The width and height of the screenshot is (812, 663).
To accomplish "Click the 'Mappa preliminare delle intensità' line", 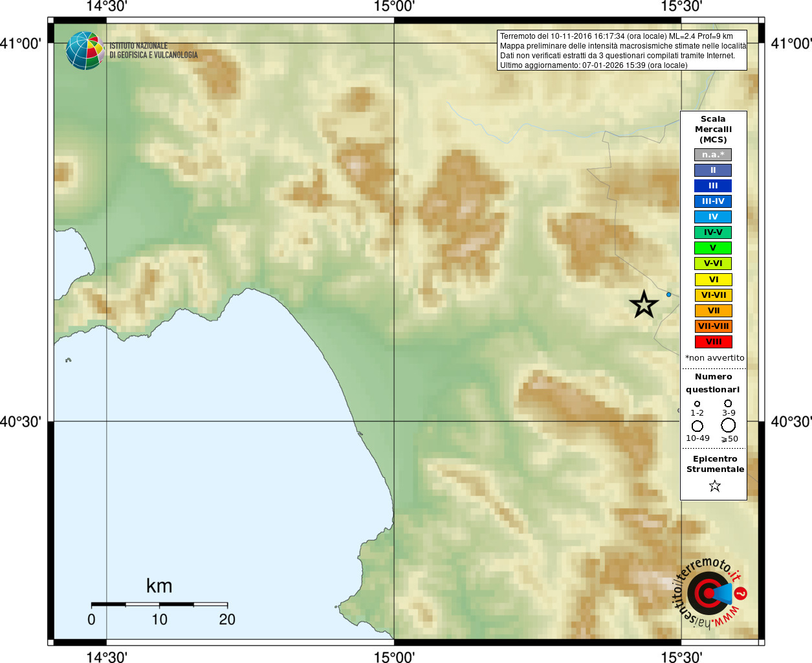I will tap(623, 46).
